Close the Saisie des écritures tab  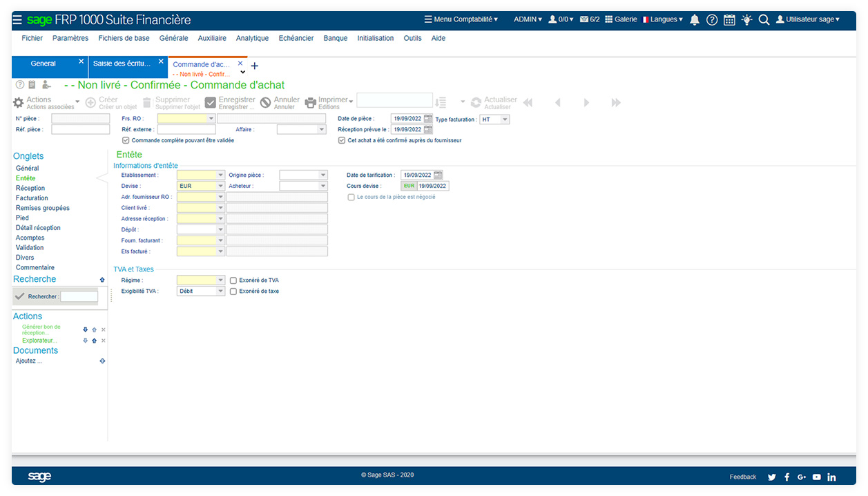click(x=161, y=61)
